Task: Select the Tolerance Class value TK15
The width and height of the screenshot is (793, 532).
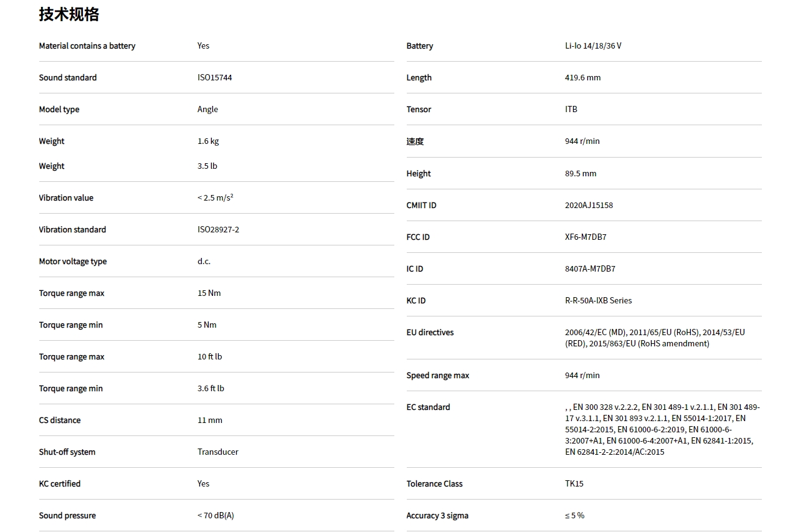Action: pos(574,484)
